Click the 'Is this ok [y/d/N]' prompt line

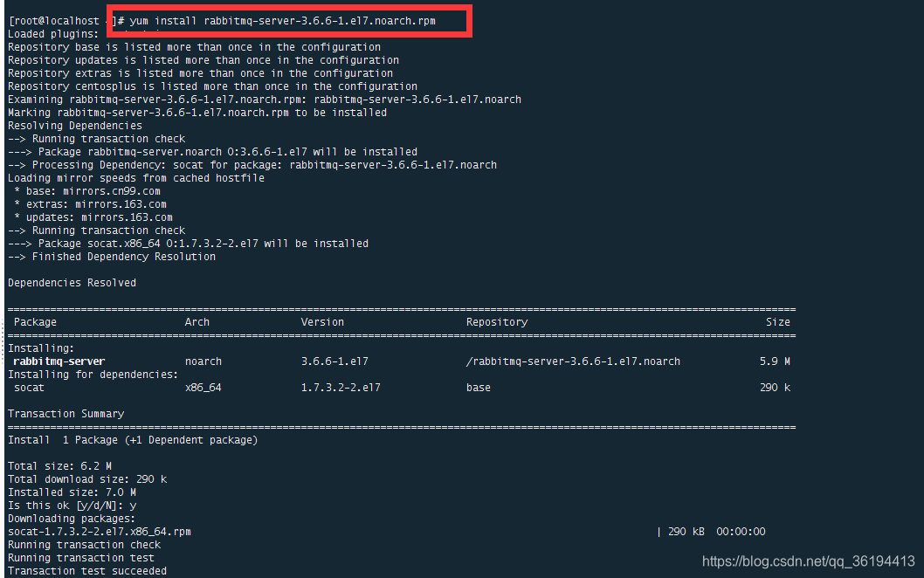click(x=72, y=506)
